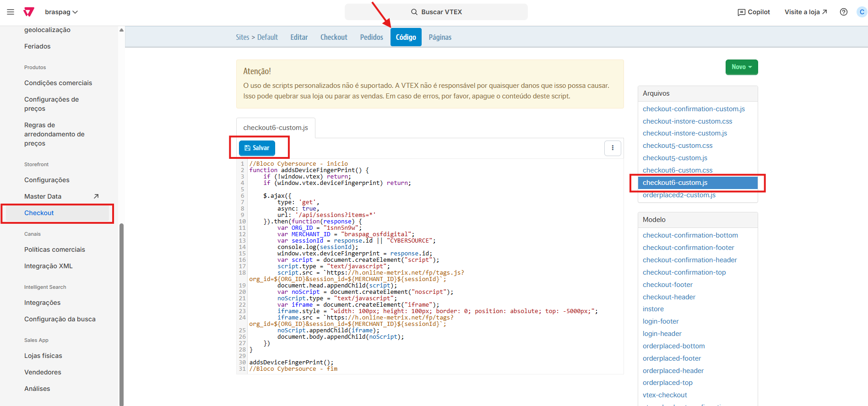Viewport: 868px width, 406px height.
Task: Open login-footer template
Action: (661, 321)
